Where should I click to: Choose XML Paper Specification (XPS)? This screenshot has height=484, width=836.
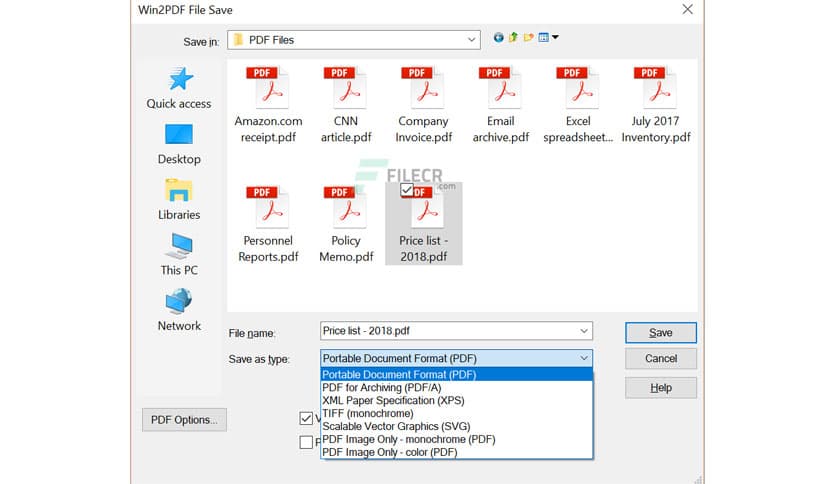tap(456, 400)
